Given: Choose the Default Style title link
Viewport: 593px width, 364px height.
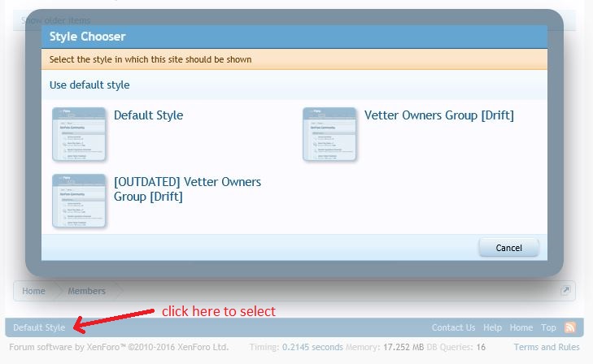Looking at the screenshot, I should tap(148, 115).
